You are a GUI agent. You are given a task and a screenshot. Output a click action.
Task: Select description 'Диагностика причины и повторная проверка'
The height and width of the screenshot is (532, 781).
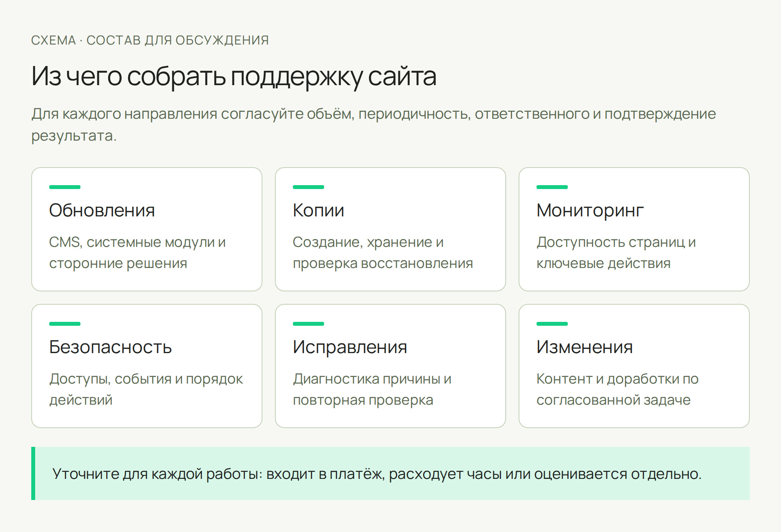click(x=372, y=389)
